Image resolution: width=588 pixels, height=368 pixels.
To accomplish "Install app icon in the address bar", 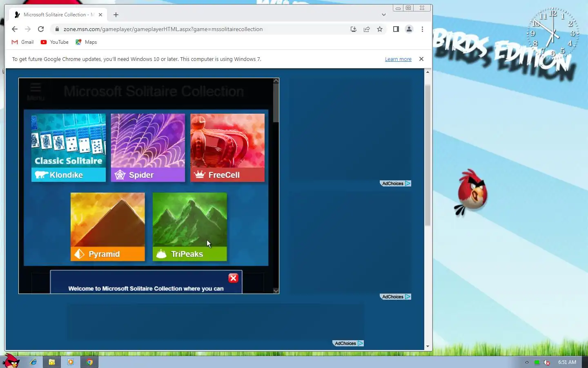I will (354, 29).
